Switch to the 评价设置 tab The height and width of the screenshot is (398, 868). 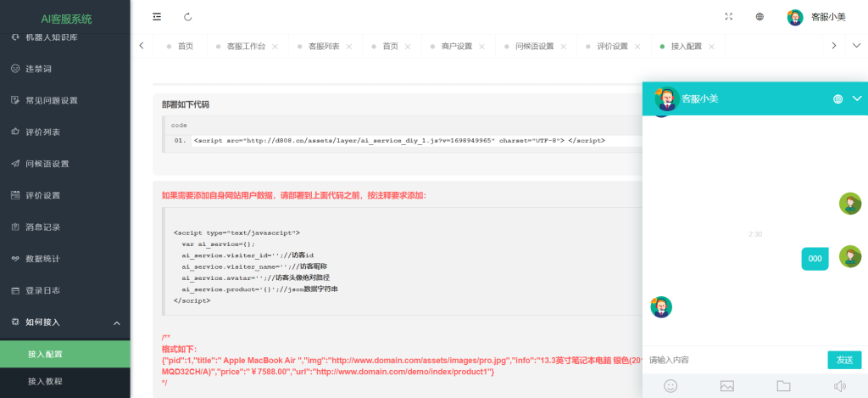coord(612,47)
